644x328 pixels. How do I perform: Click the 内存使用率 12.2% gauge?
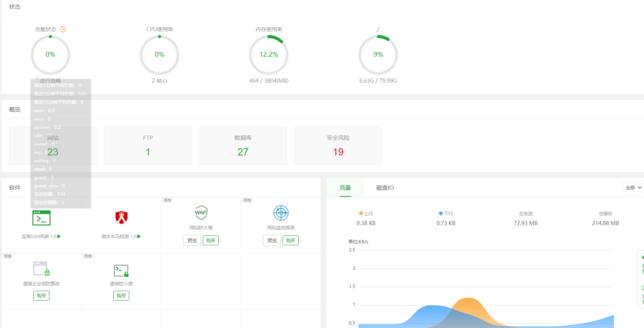coord(269,55)
